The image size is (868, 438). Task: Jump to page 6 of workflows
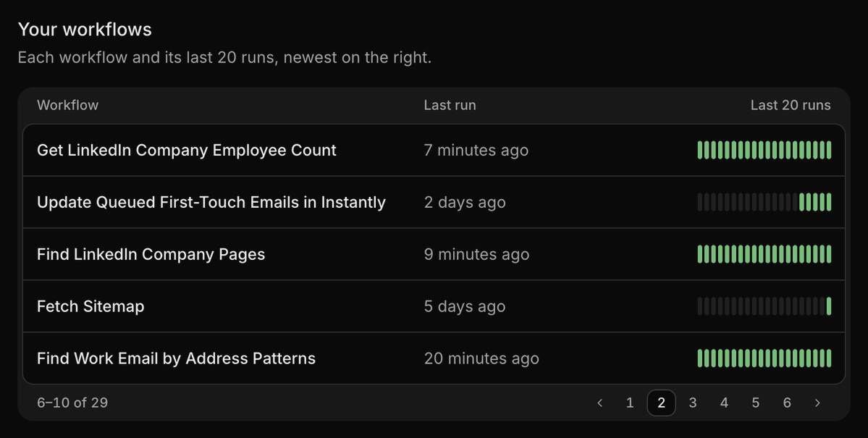pyautogui.click(x=787, y=403)
